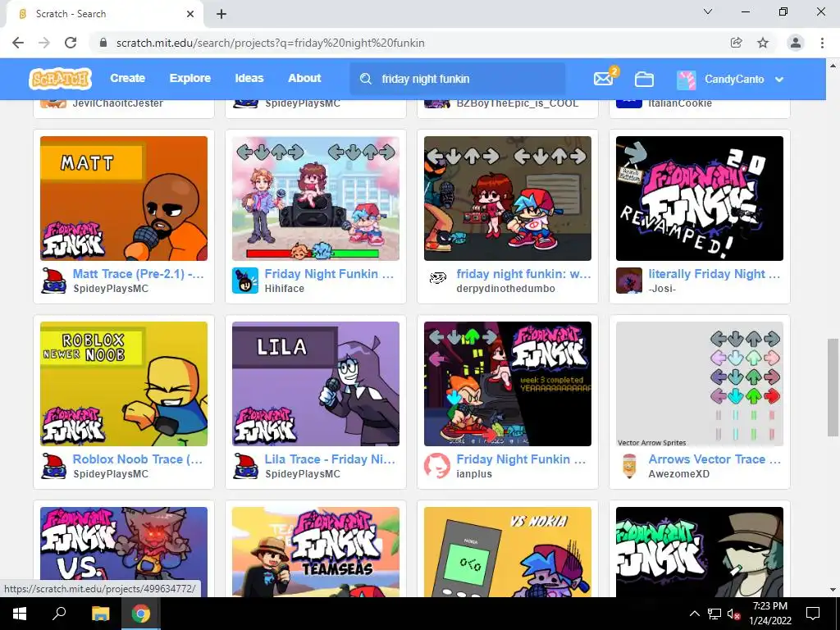Image resolution: width=840 pixels, height=630 pixels.
Task: Click the ianplus author link
Action: click(474, 473)
